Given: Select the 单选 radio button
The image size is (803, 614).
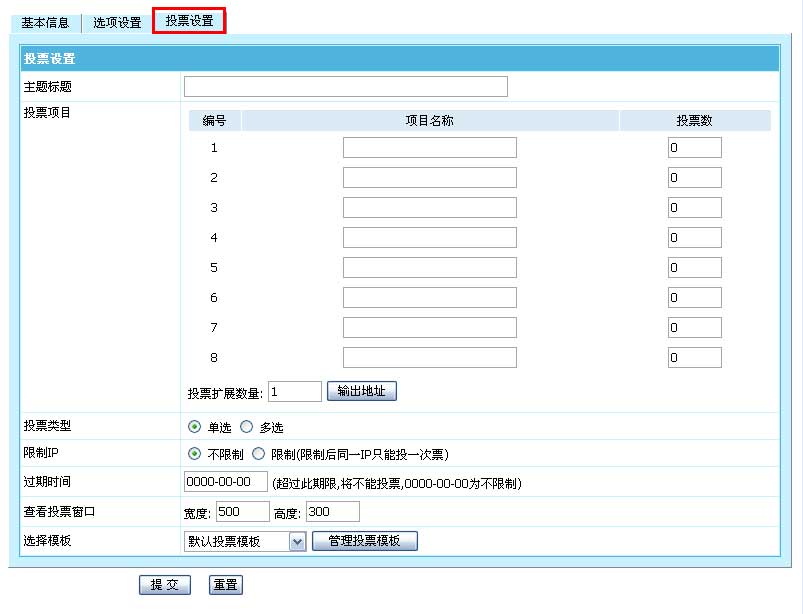Looking at the screenshot, I should (195, 427).
